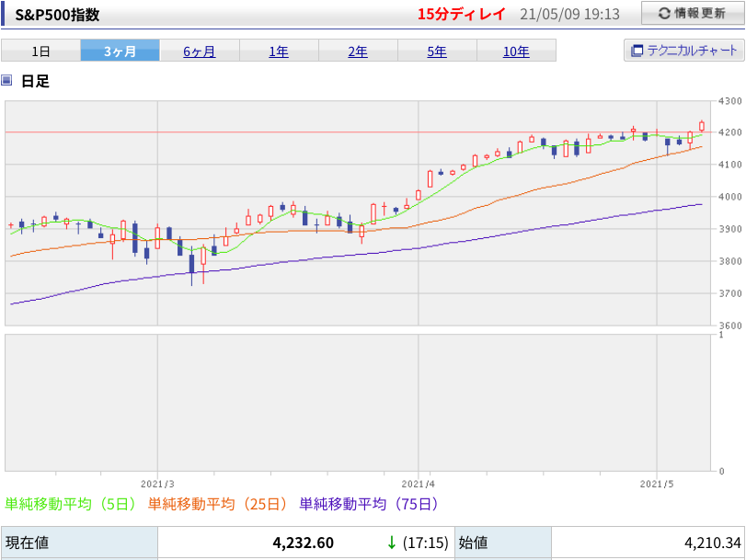Switch chart to 2年 period
This screenshot has height=560, width=746.
[x=358, y=51]
